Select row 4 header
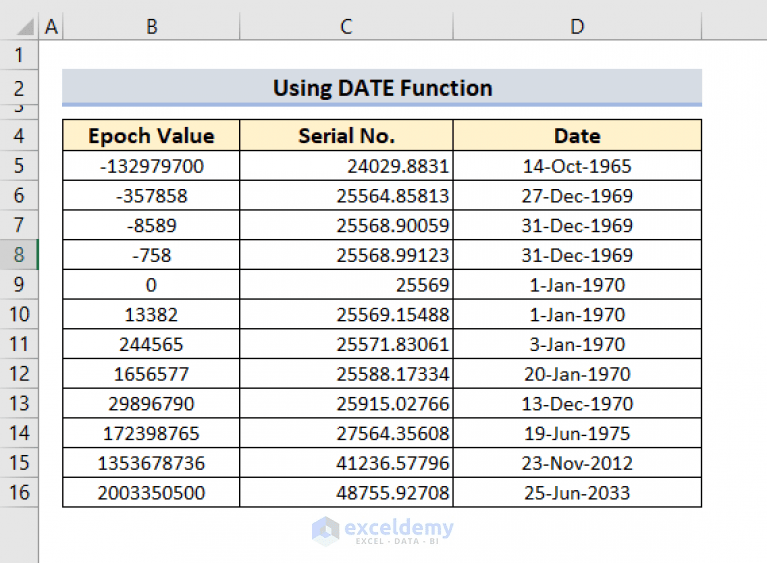This screenshot has height=563, width=767. pos(19,135)
